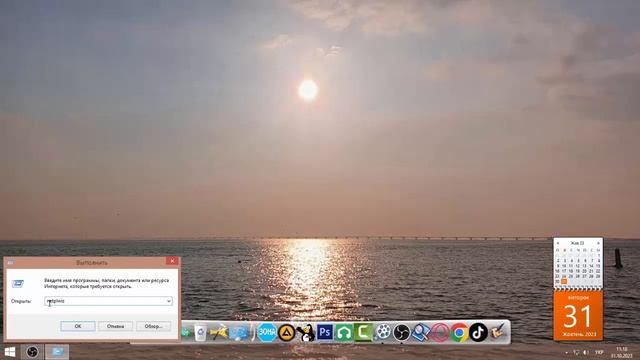Viewport: 640px width, 360px height.
Task: Open the Run dialog command history dropdown
Action: 169,301
